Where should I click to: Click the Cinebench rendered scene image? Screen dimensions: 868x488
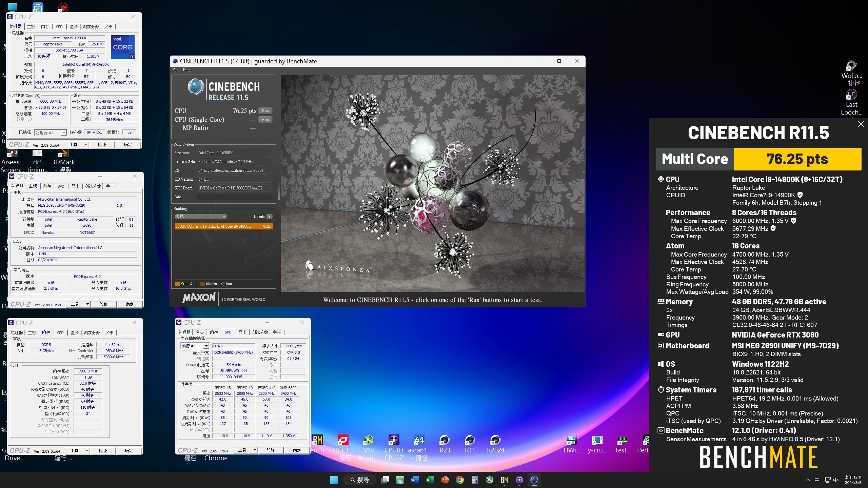[x=432, y=183]
